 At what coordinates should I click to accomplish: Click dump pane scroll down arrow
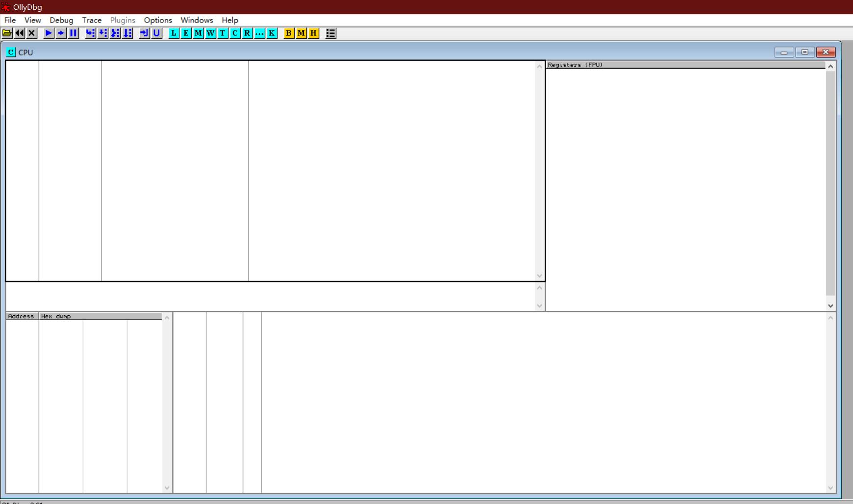click(x=167, y=488)
